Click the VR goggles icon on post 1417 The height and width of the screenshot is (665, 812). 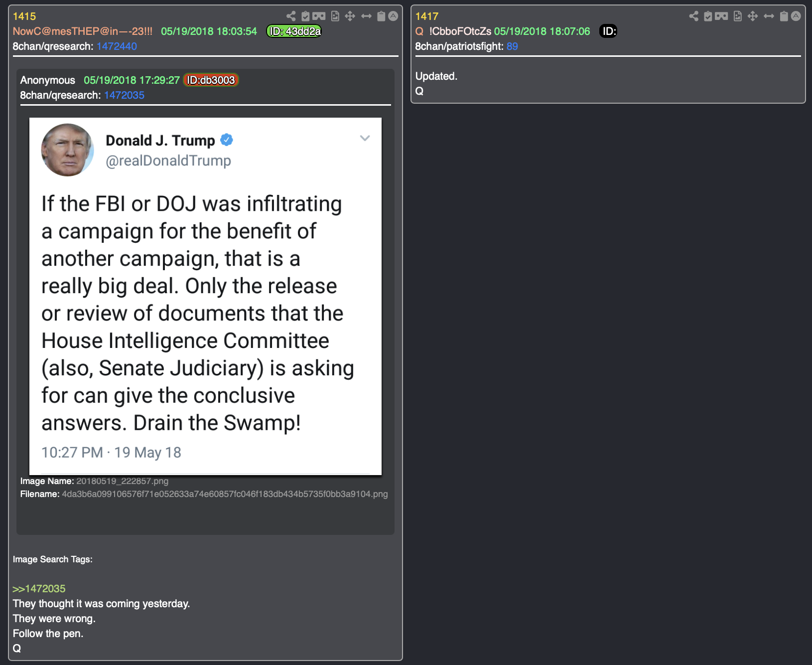721,16
